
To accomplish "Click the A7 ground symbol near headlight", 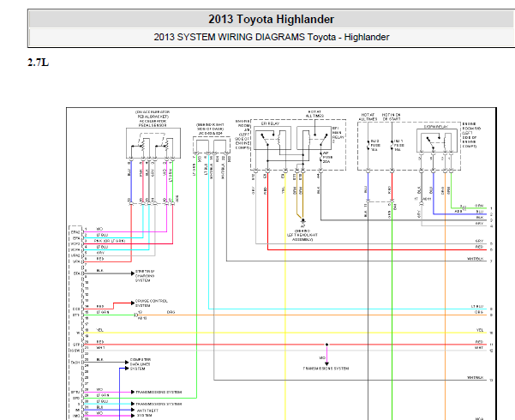I will (302, 221).
